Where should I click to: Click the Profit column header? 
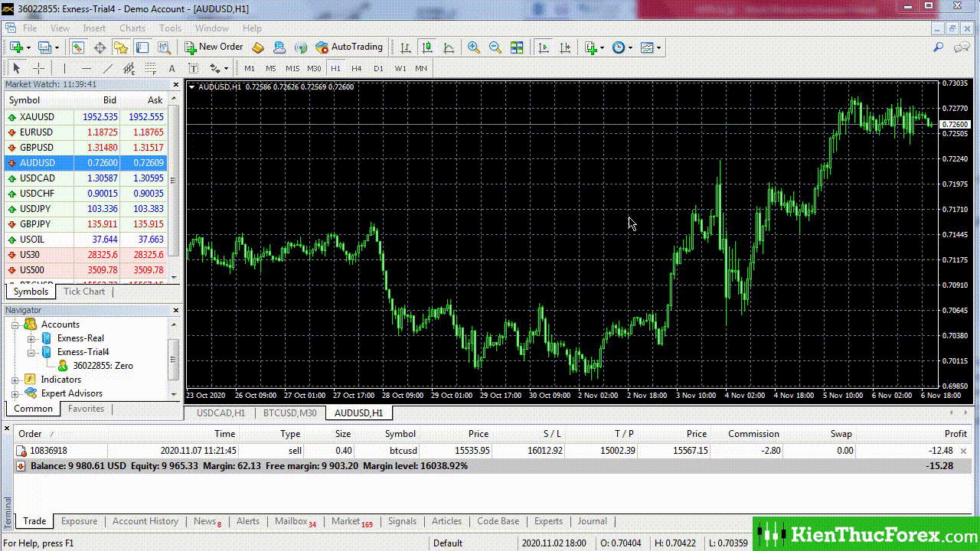click(955, 434)
